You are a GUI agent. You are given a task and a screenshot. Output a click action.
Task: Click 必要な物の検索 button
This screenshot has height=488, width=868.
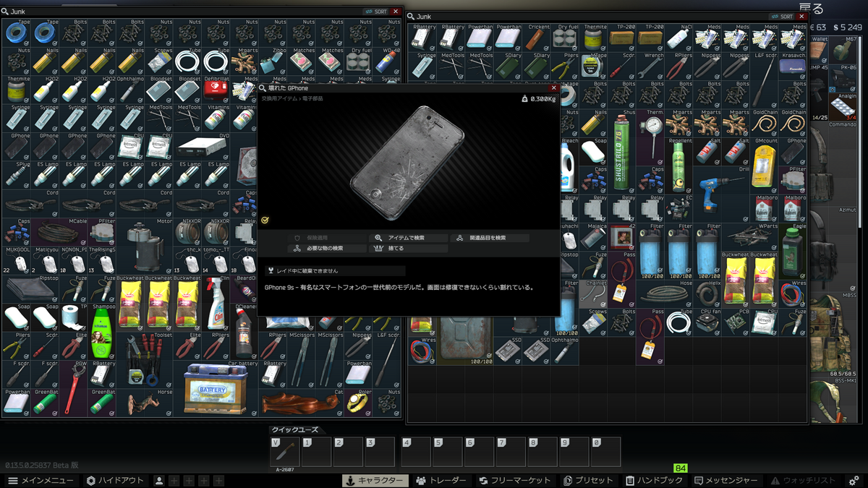click(x=327, y=248)
